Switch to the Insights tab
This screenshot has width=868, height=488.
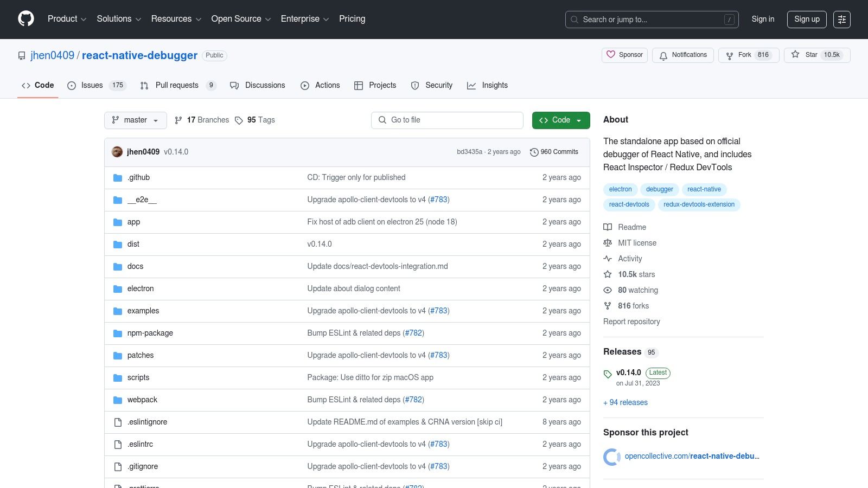click(x=487, y=85)
